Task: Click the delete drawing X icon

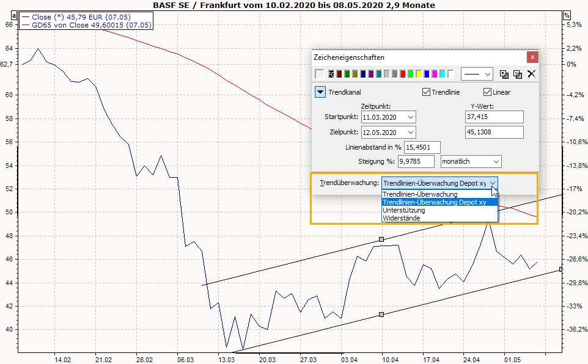Action: (531, 74)
